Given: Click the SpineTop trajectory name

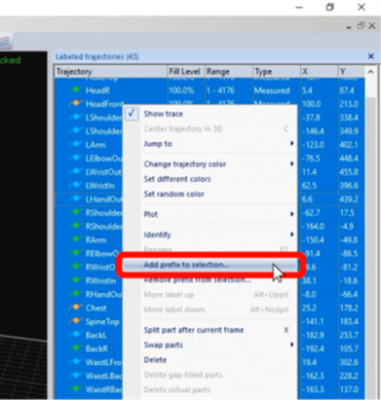Looking at the screenshot, I should coord(102,322).
